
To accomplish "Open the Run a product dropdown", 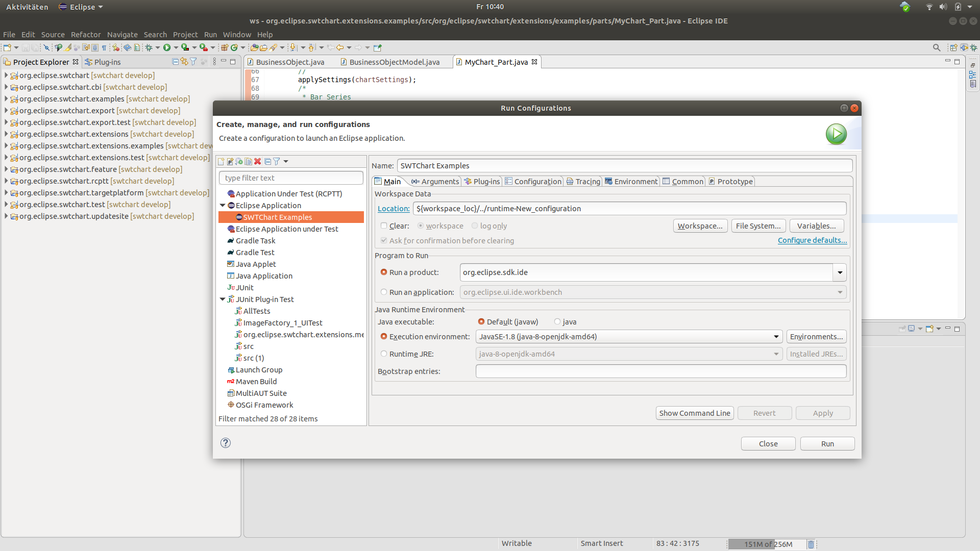I will [x=840, y=272].
